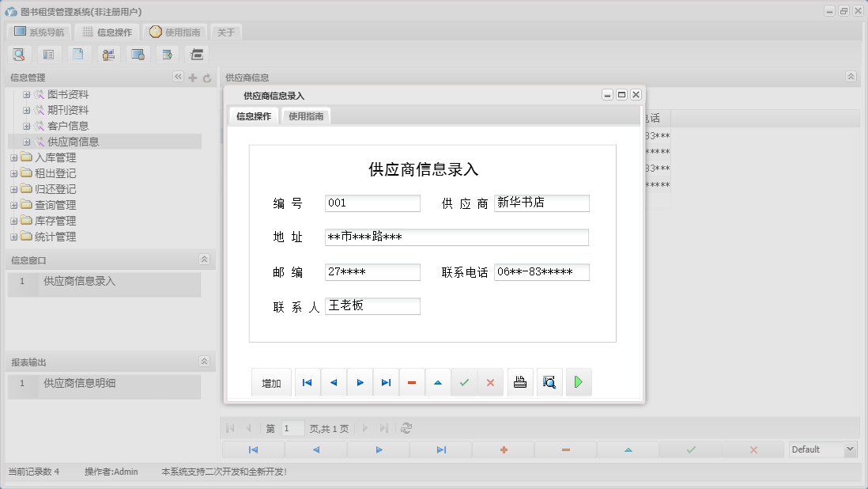The height and width of the screenshot is (489, 868).
Task: Switch to the 使用指南 tab in dialog
Action: [x=306, y=115]
